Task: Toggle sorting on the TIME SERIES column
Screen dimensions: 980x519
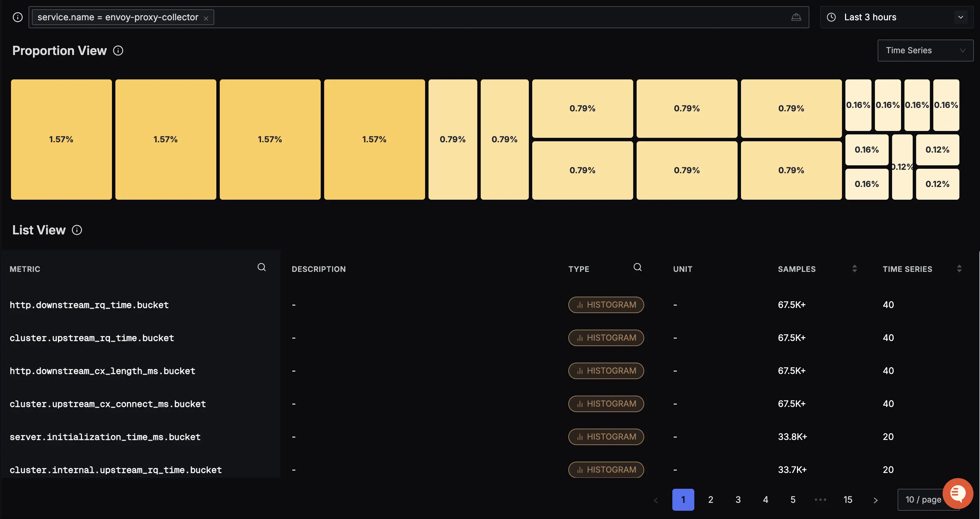Action: (959, 268)
